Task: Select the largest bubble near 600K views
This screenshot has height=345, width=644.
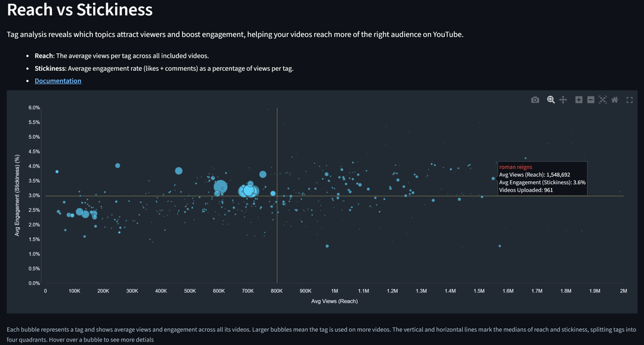Action: point(221,187)
